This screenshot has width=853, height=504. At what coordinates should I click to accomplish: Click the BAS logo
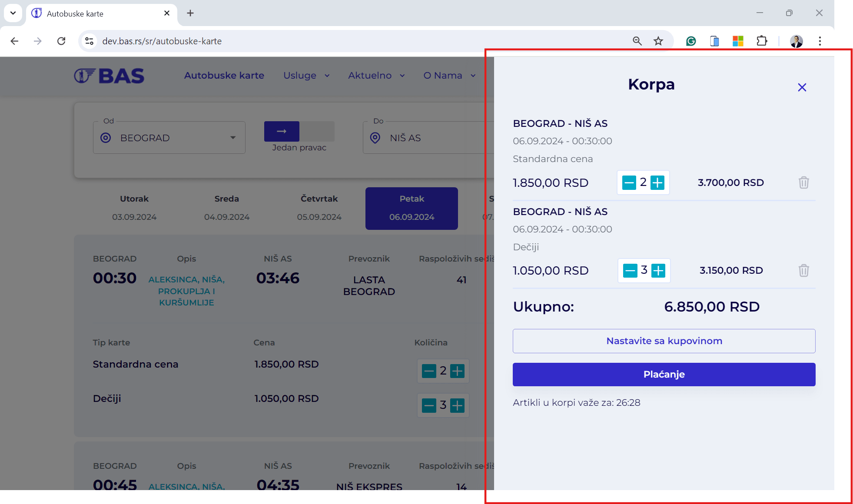click(109, 76)
